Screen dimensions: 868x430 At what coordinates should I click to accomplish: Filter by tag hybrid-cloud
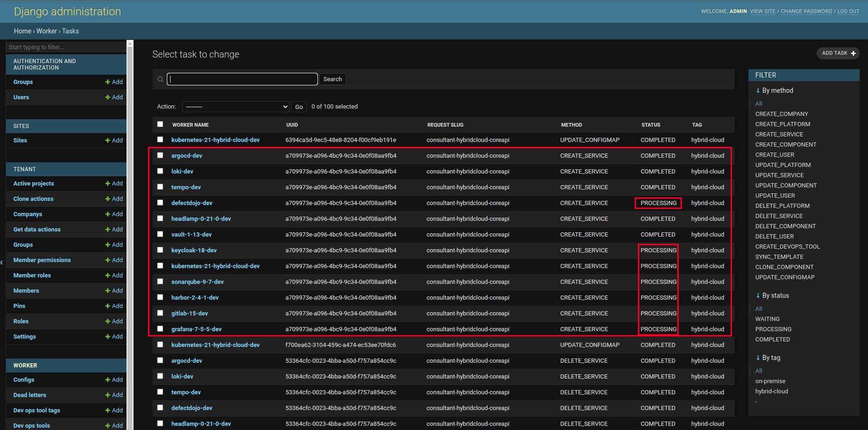click(x=772, y=391)
